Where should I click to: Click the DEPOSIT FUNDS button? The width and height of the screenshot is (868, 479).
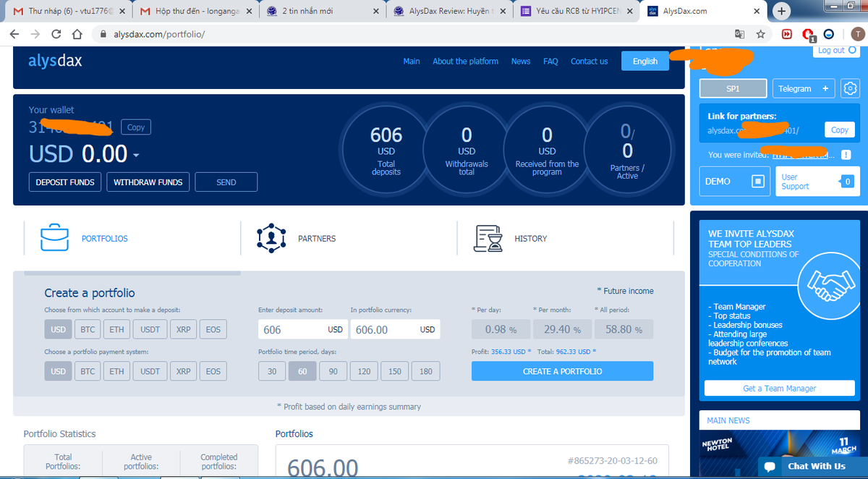click(x=65, y=182)
